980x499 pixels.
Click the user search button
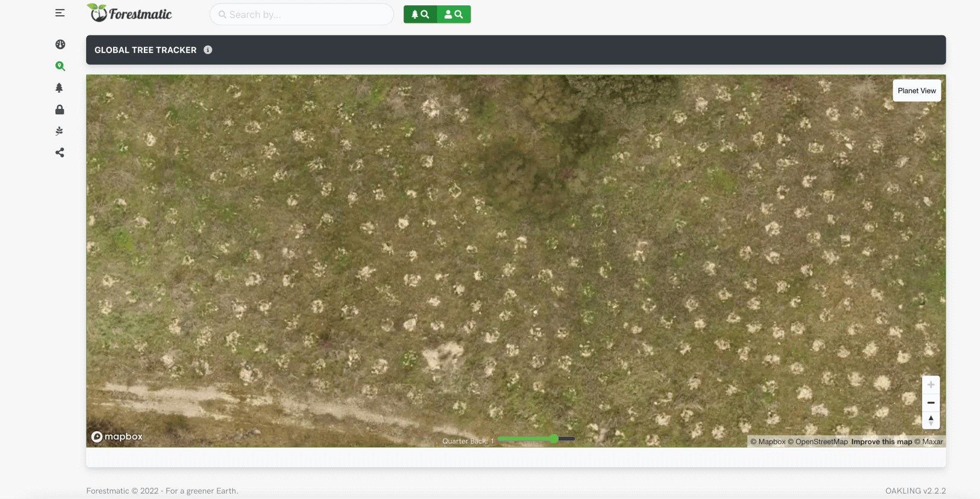coord(454,14)
